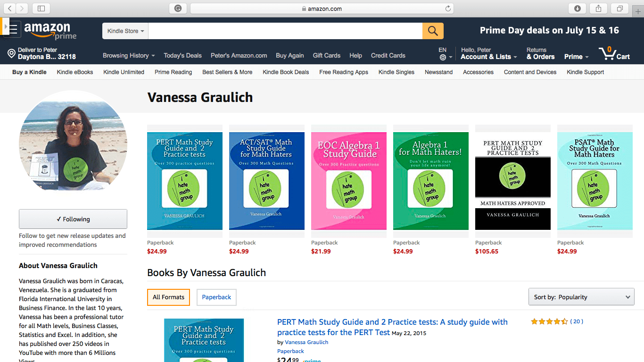Toggle the Following author button

[x=73, y=219]
